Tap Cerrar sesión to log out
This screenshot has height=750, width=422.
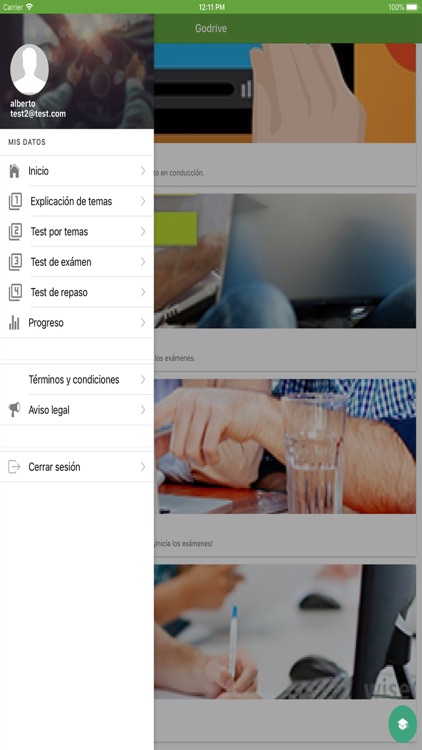point(77,467)
